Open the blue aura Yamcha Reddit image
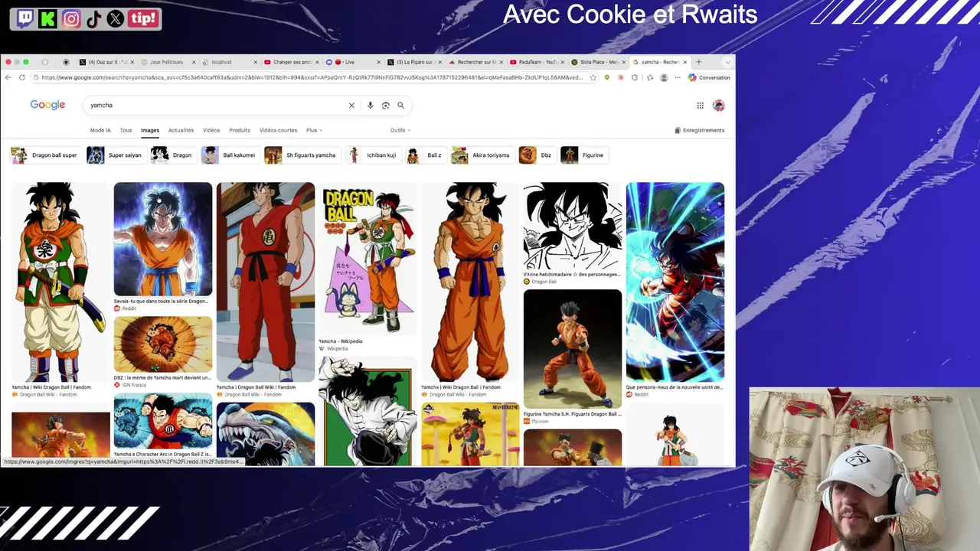 coord(163,239)
